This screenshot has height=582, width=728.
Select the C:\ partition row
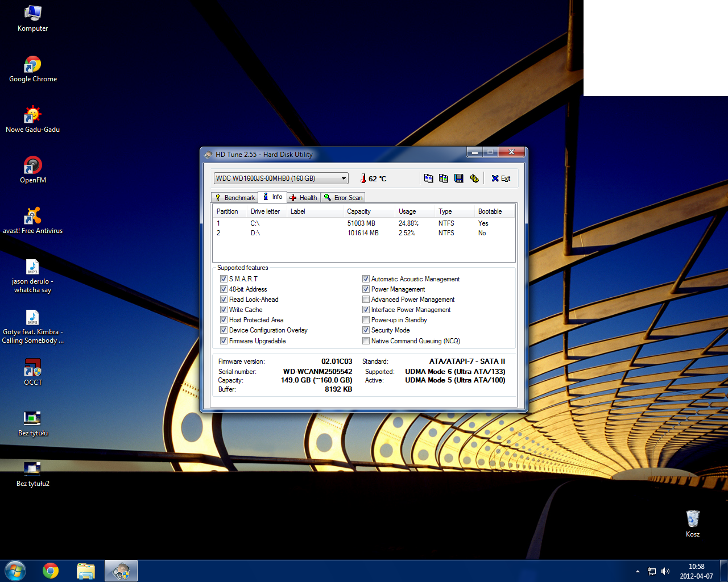coord(364,223)
